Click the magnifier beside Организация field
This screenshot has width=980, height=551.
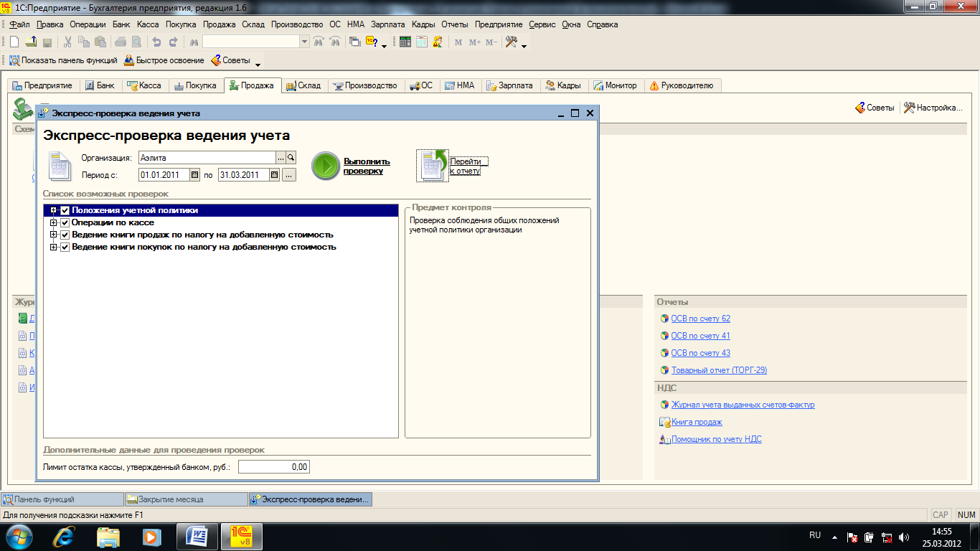(x=291, y=157)
